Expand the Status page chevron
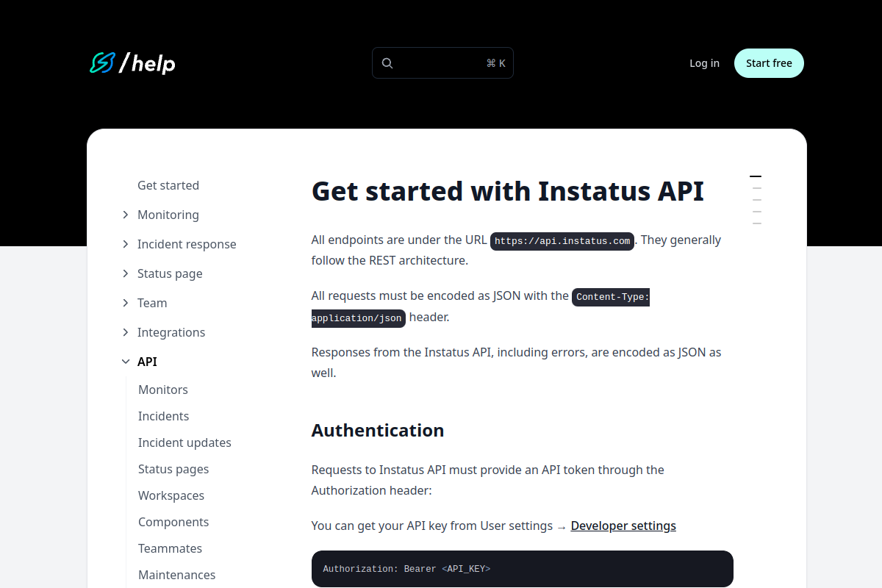 (126, 273)
